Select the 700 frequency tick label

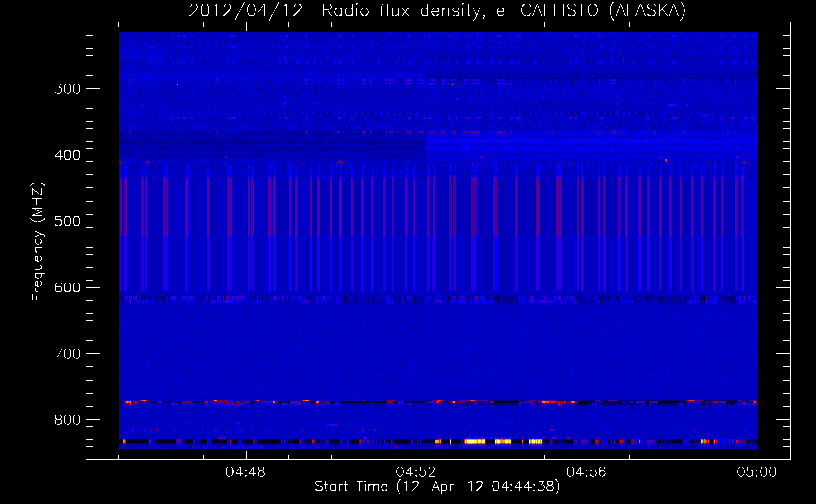tap(68, 354)
